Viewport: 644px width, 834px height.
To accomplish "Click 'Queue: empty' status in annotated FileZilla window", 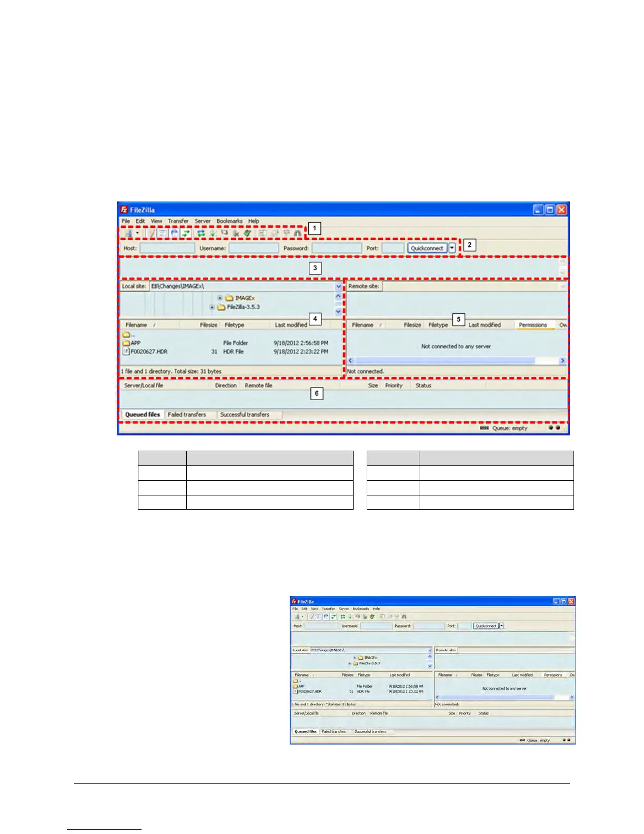I will [509, 429].
